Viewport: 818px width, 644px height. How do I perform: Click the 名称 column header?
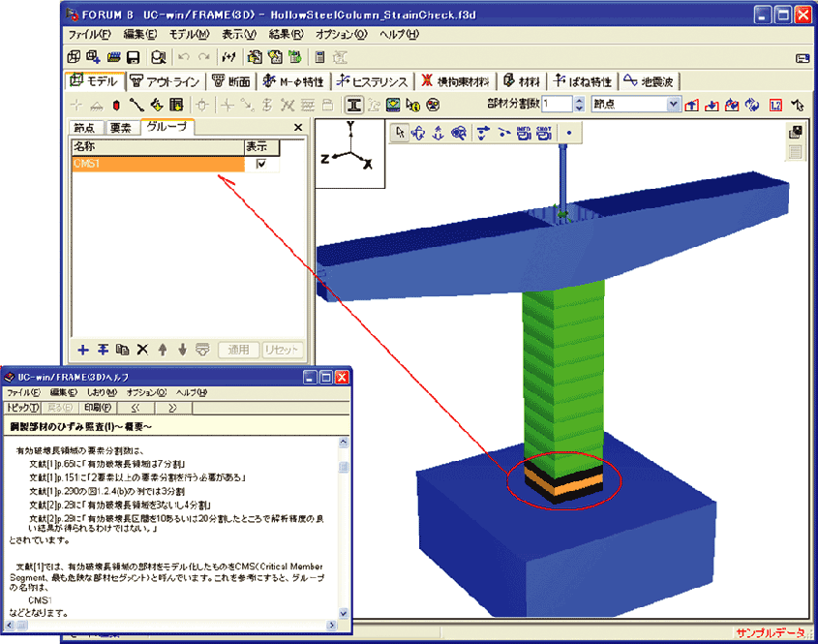(x=158, y=147)
